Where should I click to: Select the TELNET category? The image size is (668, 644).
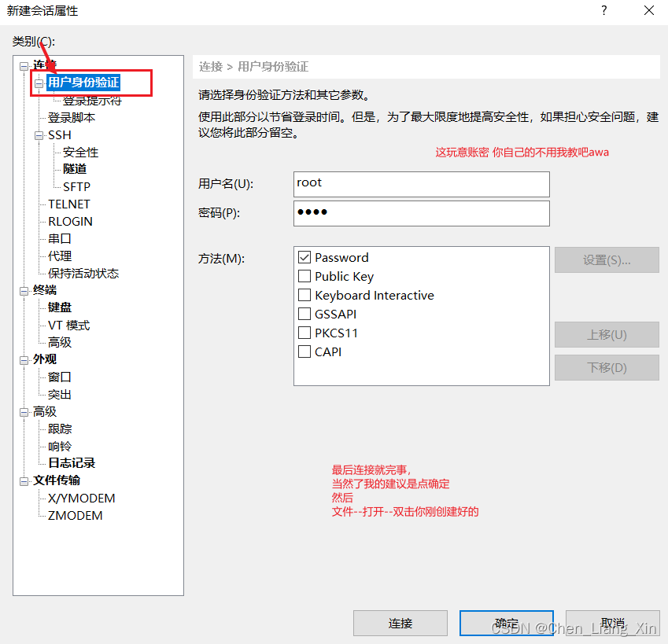click(68, 204)
